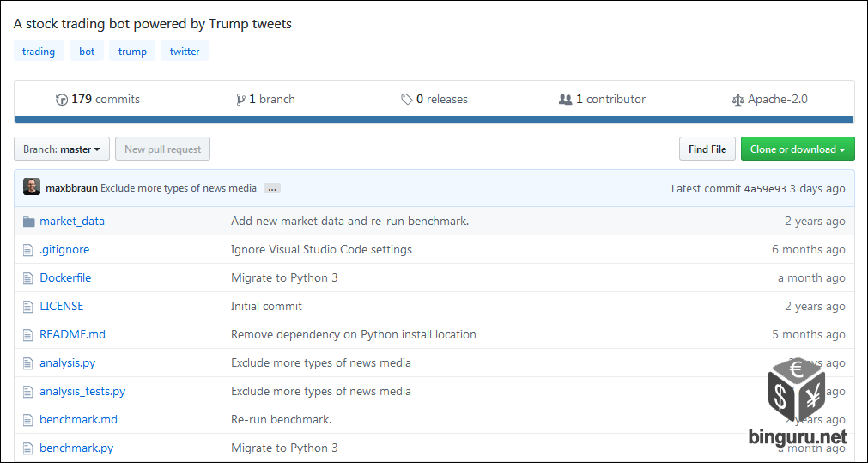Image resolution: width=868 pixels, height=463 pixels.
Task: Expand the commit message ellipsis button
Action: (x=272, y=188)
